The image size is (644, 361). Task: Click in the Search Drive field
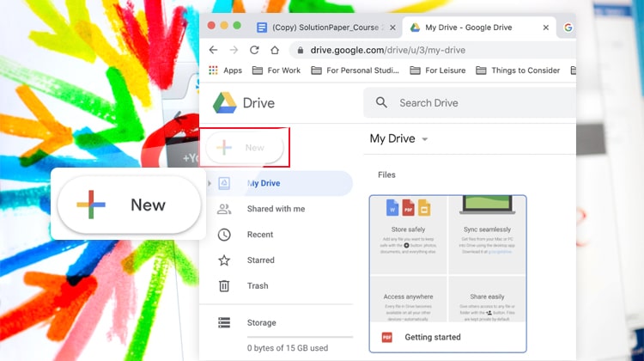[x=470, y=103]
